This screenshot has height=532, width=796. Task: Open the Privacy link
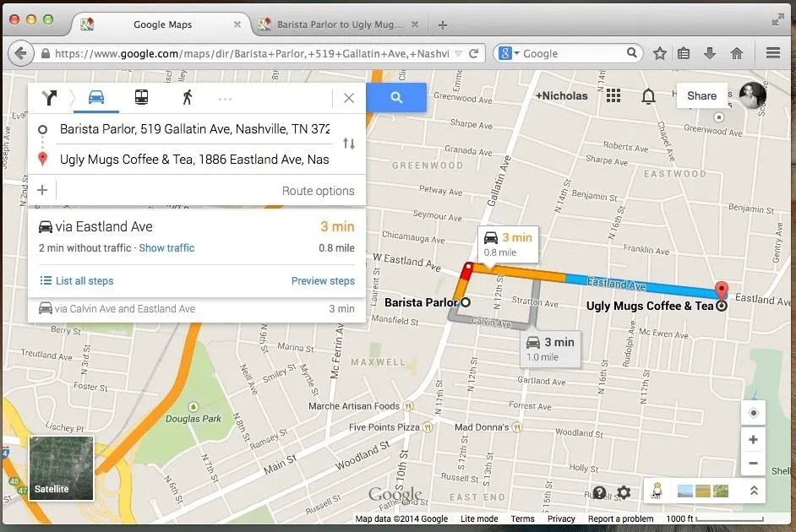tap(561, 518)
